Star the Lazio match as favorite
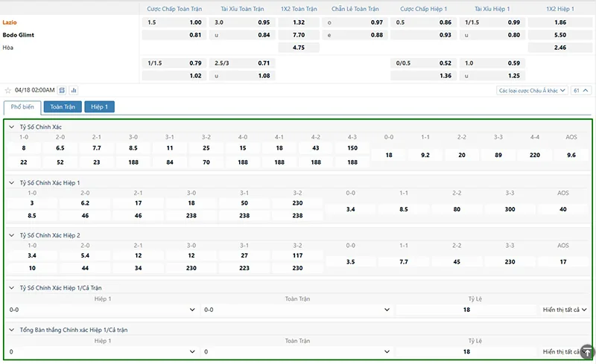Image resolution: width=596 pixels, height=364 pixels. (8, 90)
